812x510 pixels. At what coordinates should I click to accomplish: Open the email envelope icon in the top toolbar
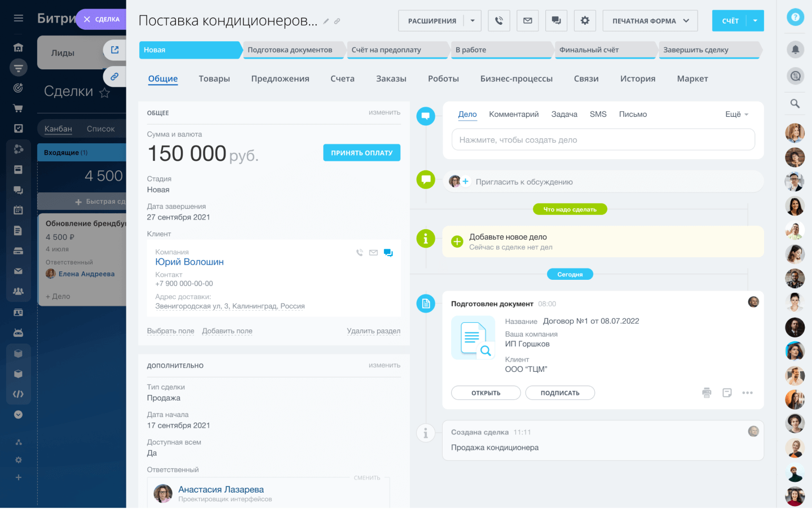[x=527, y=20]
